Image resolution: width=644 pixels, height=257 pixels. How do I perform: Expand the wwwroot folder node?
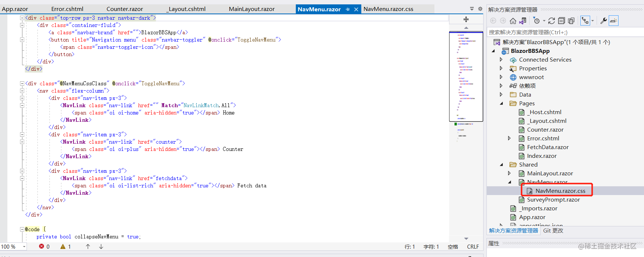click(501, 77)
